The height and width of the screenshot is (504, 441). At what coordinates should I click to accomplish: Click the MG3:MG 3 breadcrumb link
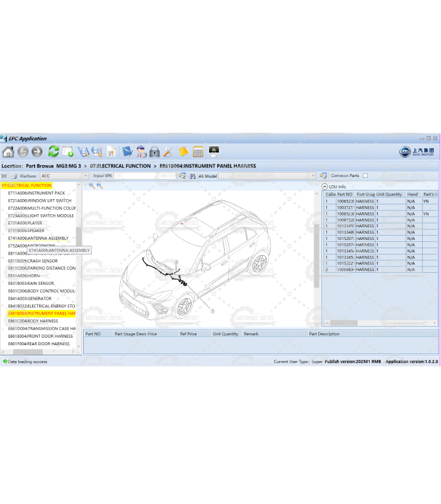click(69, 166)
